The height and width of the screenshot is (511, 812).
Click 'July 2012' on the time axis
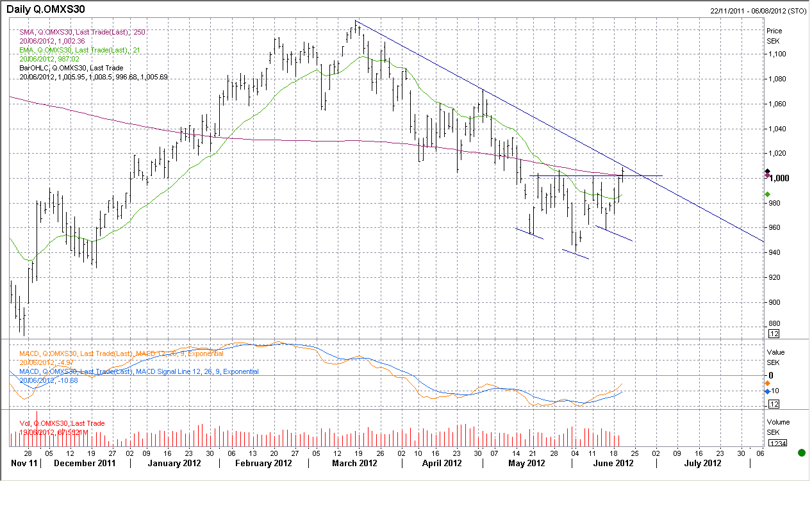point(703,464)
